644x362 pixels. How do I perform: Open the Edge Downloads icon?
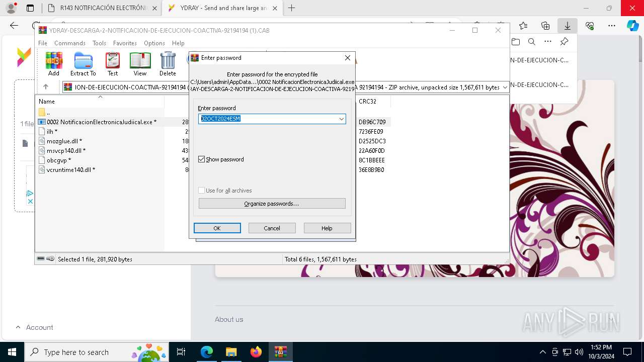pos(567,26)
